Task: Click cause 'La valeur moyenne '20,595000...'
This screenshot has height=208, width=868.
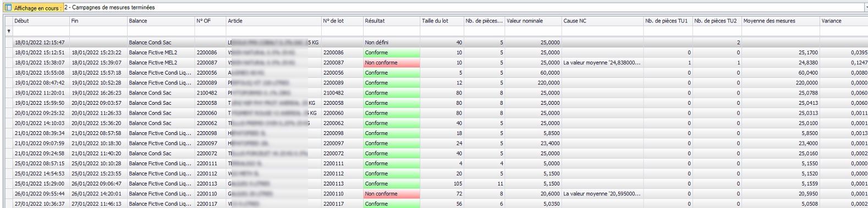Action: [x=602, y=194]
